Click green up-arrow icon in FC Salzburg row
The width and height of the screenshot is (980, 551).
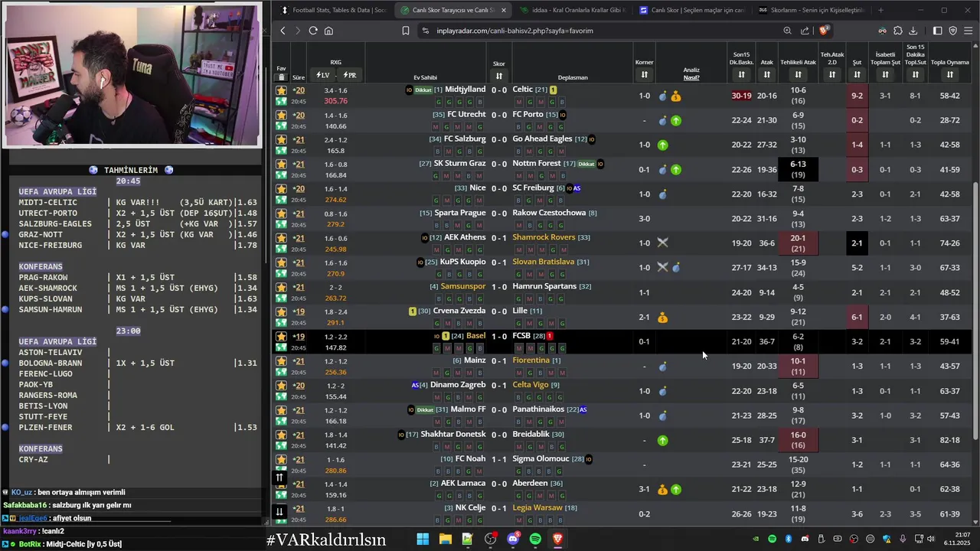663,145
